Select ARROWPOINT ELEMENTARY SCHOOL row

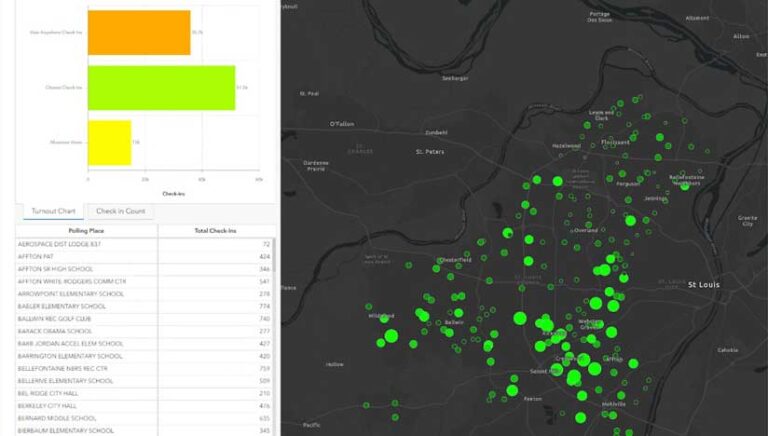(x=144, y=294)
